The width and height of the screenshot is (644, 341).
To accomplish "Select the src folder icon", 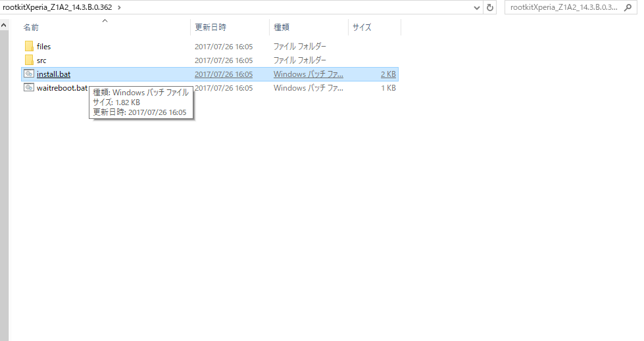I will coord(29,60).
